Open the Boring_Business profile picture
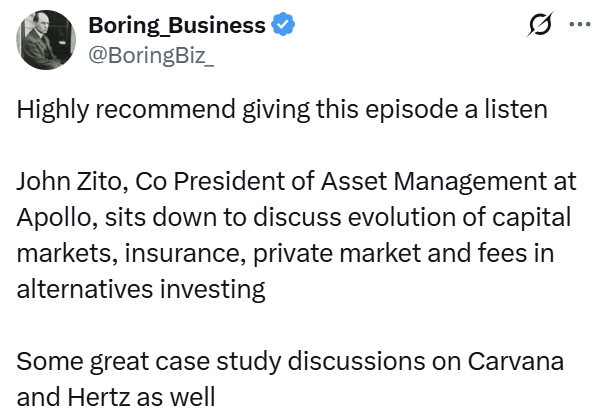Image resolution: width=603 pixels, height=418 pixels. point(46,40)
